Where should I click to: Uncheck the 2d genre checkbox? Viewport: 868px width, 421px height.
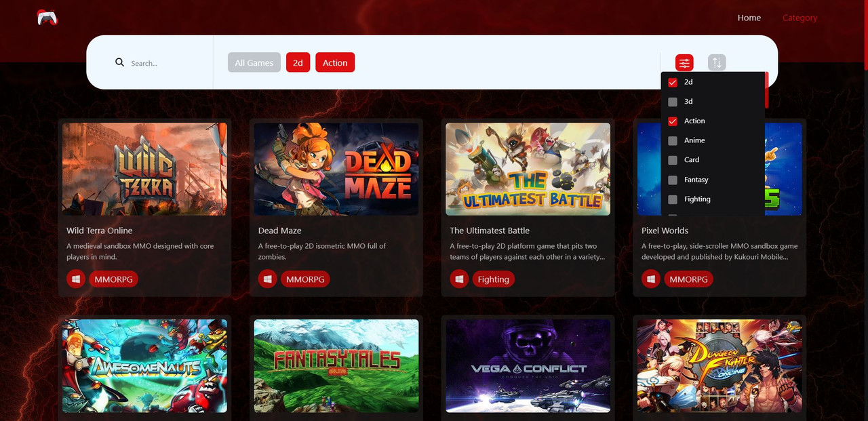point(673,82)
